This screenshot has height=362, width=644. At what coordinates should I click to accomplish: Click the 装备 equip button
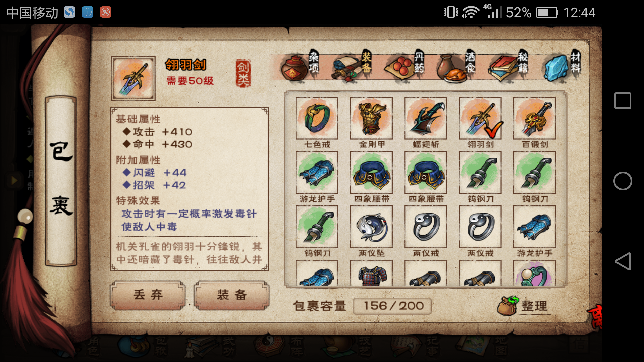point(231,295)
